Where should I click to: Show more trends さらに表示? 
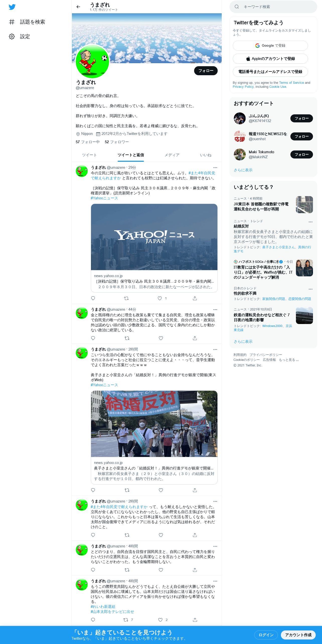[x=243, y=342]
